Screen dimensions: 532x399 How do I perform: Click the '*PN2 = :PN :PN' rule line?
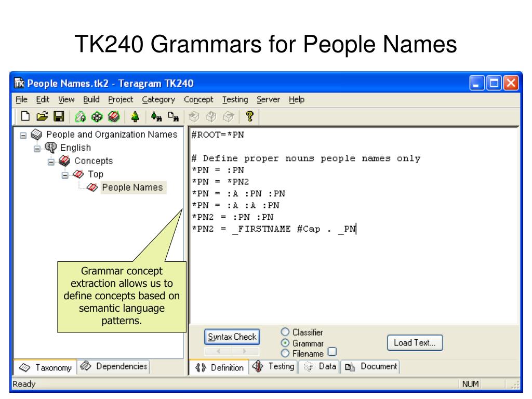(x=232, y=217)
